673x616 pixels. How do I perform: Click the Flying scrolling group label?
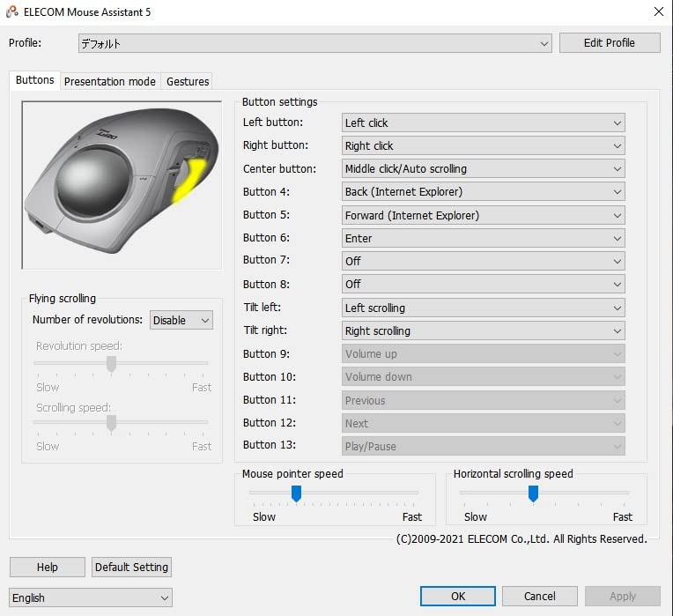pyautogui.click(x=63, y=299)
